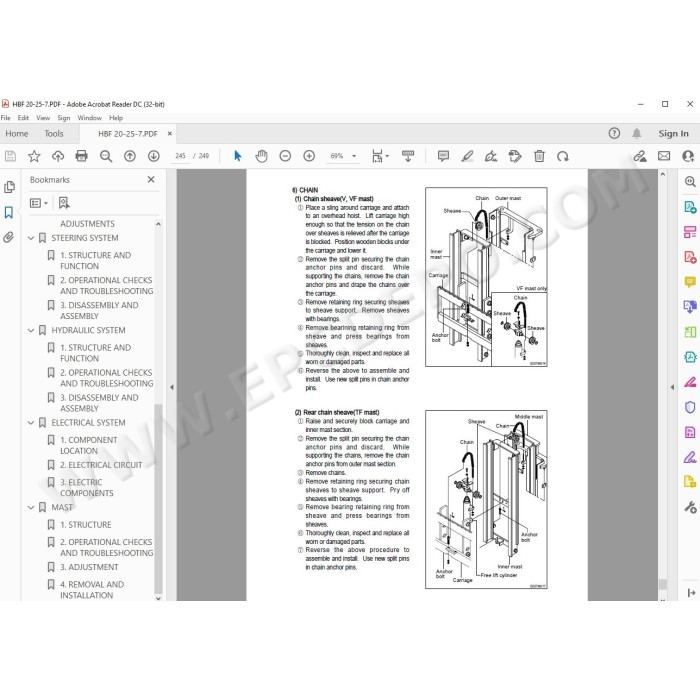
Task: Click the Save file toolbar icon
Action: coord(10,156)
